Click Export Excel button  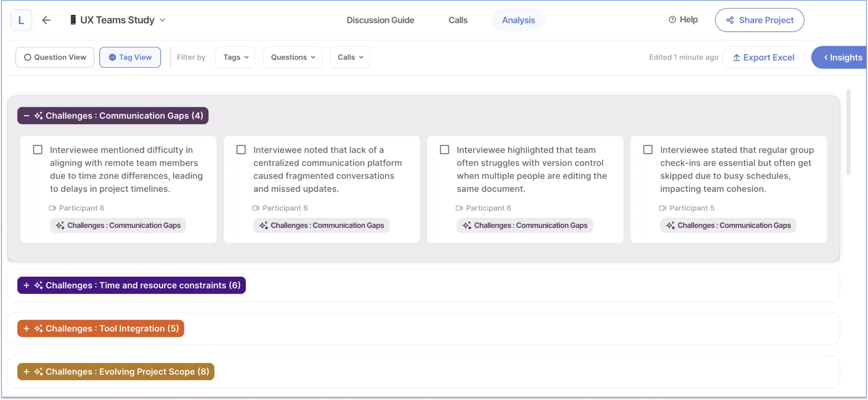(763, 57)
